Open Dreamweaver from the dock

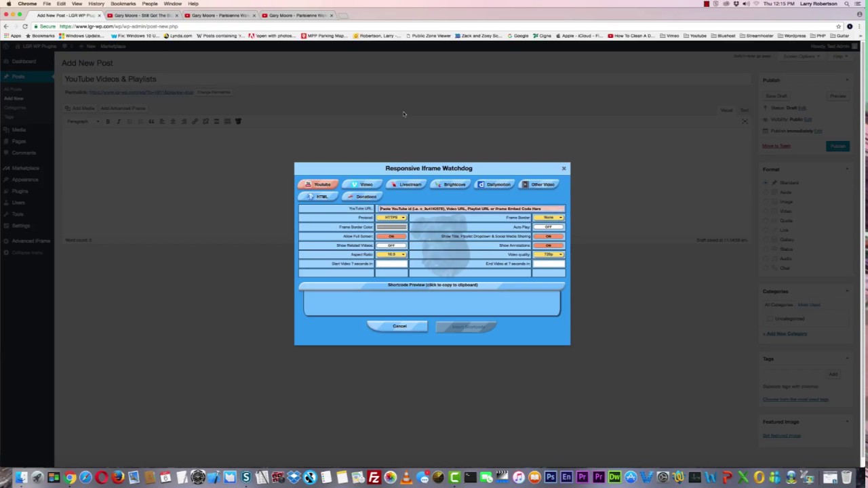[614, 478]
